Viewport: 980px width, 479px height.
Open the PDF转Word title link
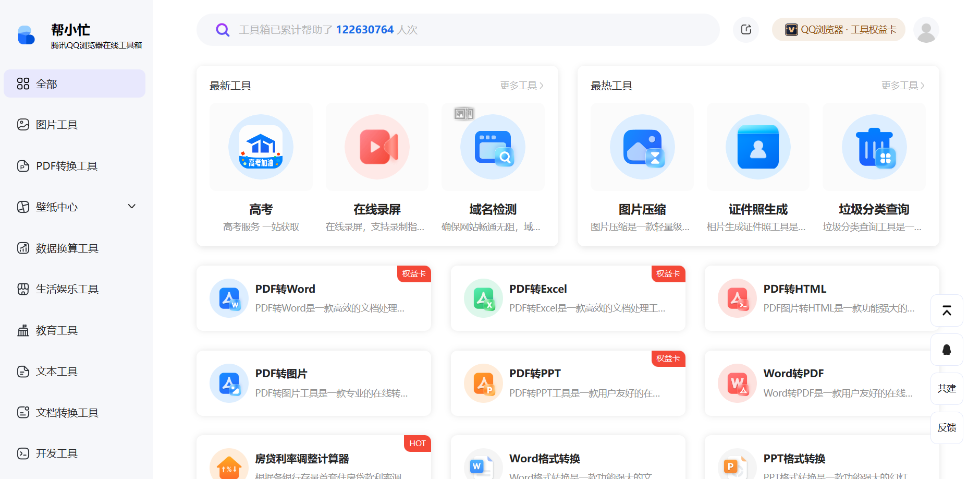point(285,289)
